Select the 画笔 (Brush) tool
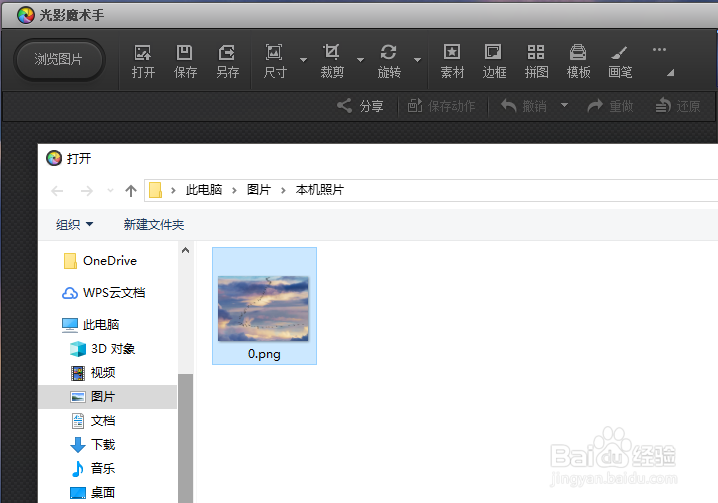Image resolution: width=718 pixels, height=503 pixels. point(620,60)
